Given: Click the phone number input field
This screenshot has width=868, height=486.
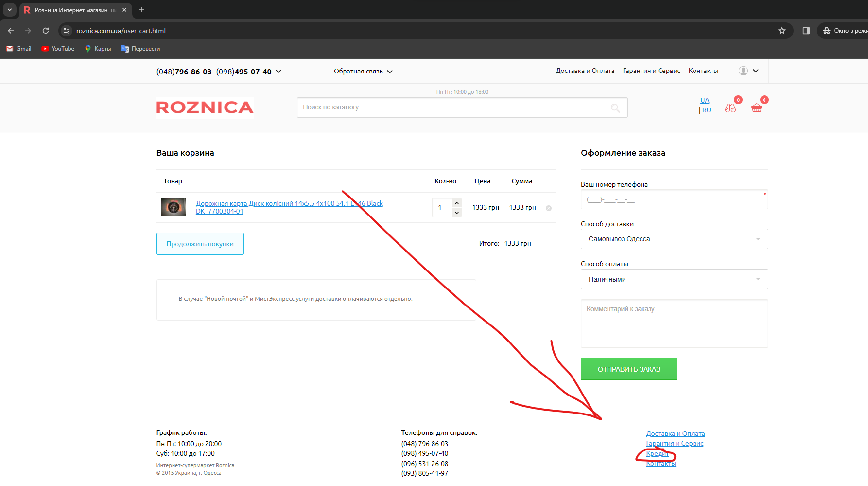Looking at the screenshot, I should click(674, 199).
